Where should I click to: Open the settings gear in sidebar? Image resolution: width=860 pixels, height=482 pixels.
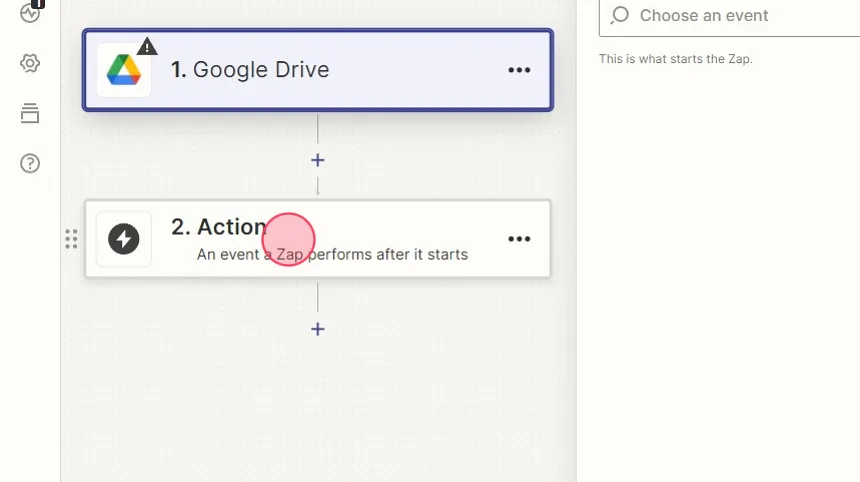point(30,63)
